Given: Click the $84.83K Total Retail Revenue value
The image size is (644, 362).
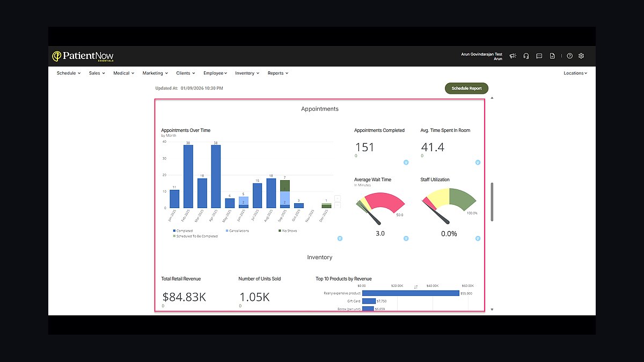Looking at the screenshot, I should pos(184,297).
